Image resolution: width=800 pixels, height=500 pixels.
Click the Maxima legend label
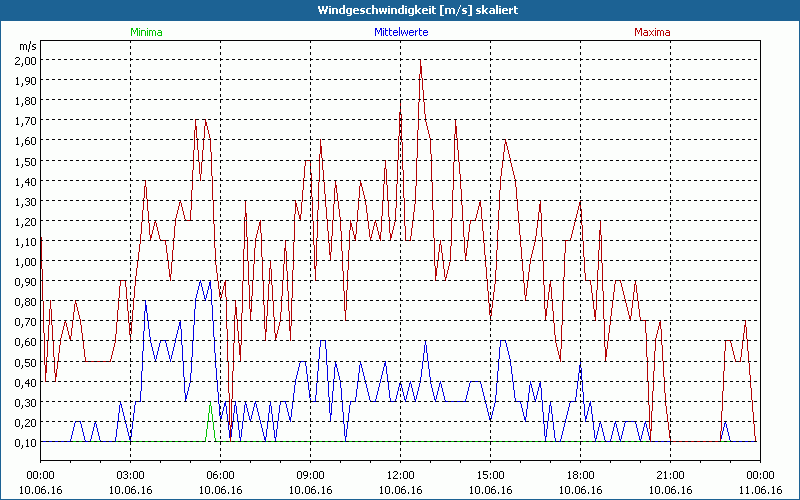tap(653, 32)
